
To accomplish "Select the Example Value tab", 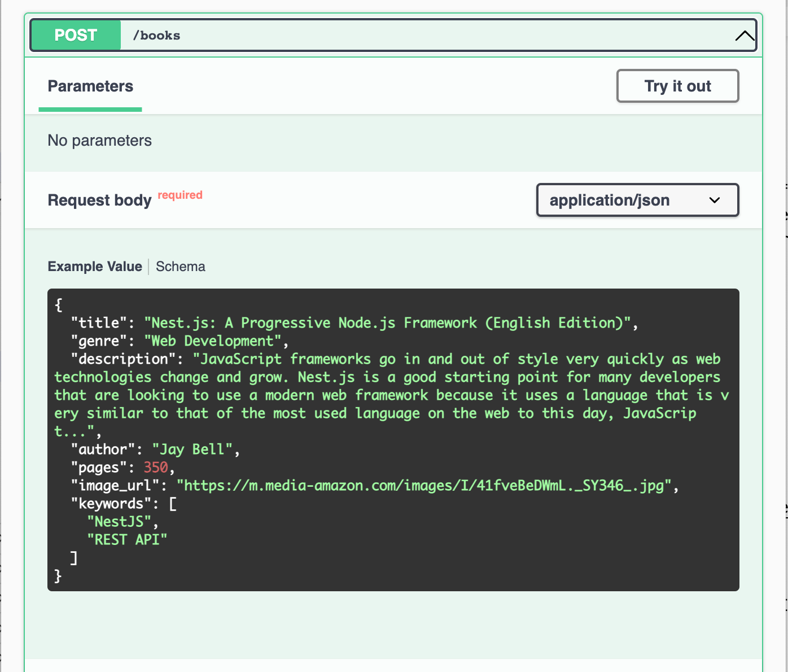I will pos(95,267).
